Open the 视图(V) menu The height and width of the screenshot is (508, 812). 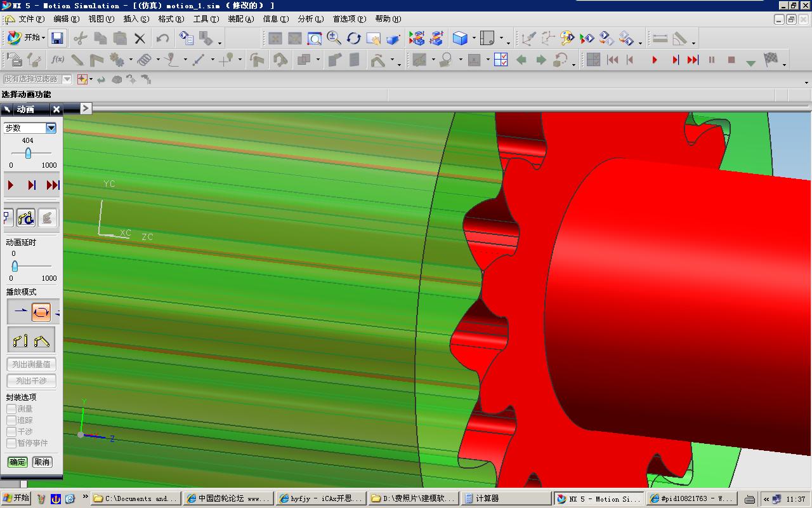click(x=101, y=19)
